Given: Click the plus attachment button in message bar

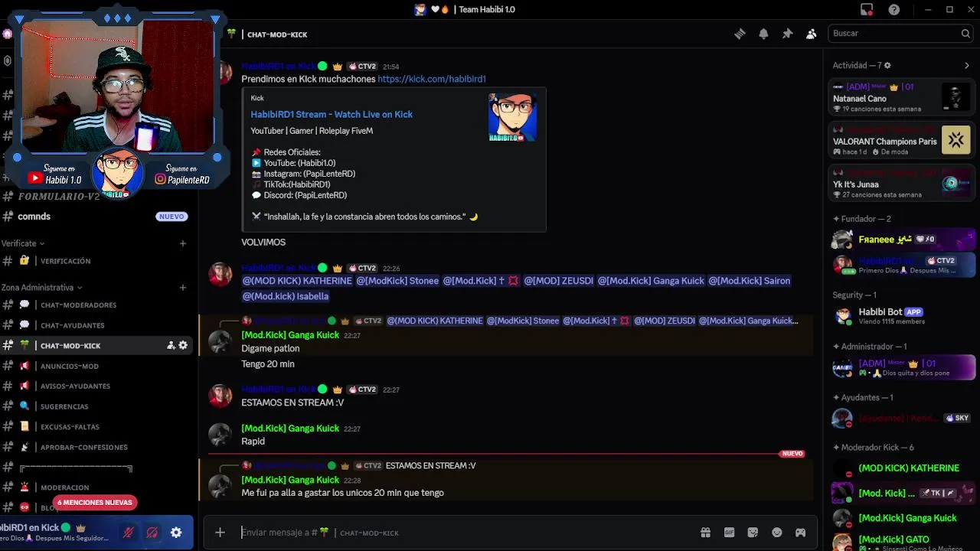Looking at the screenshot, I should 220,533.
